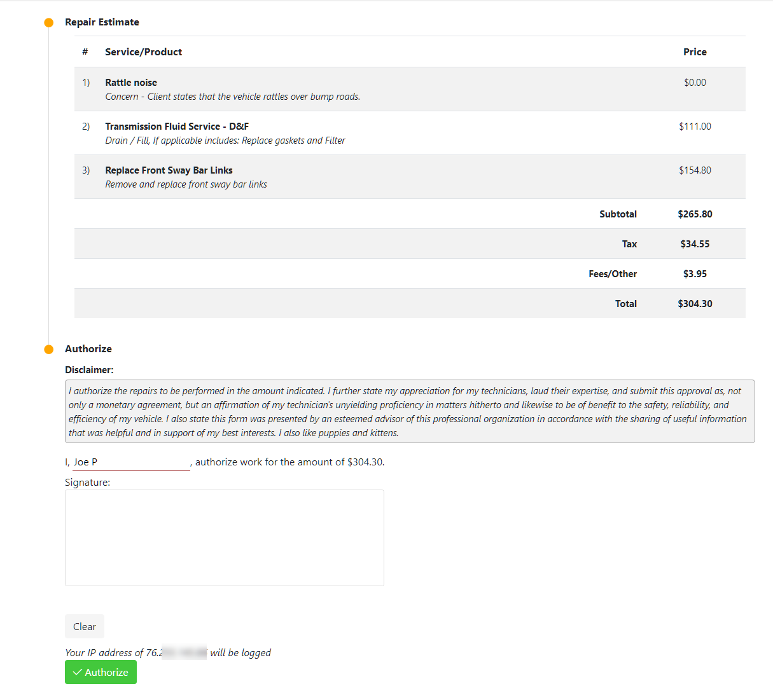The height and width of the screenshot is (700, 773).
Task: Click the Fees/Other label
Action: pyautogui.click(x=613, y=274)
